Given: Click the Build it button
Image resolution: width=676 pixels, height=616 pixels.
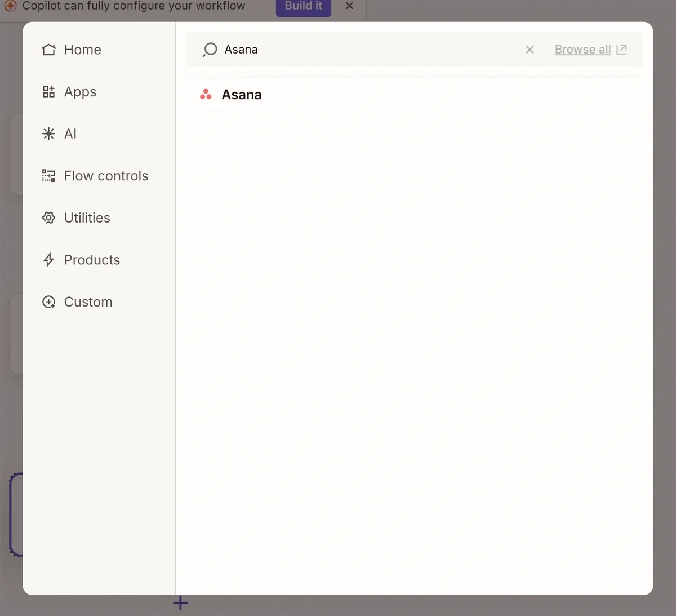Looking at the screenshot, I should [x=304, y=7].
